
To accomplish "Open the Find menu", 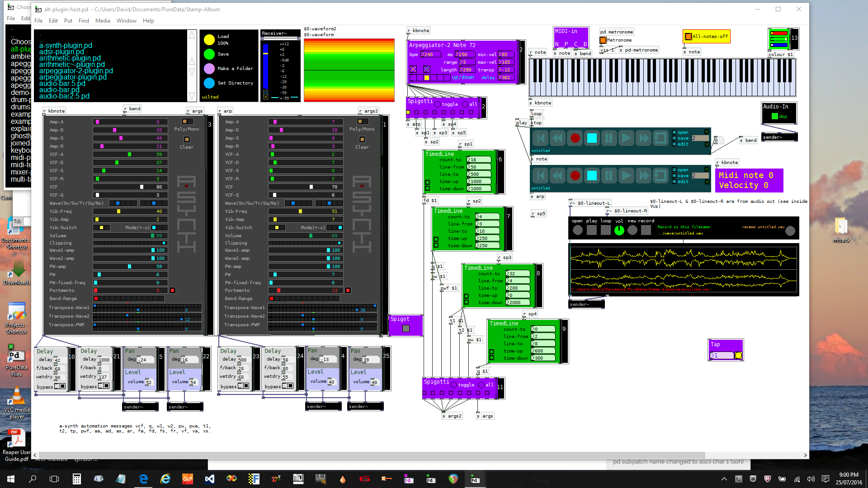I will [84, 21].
